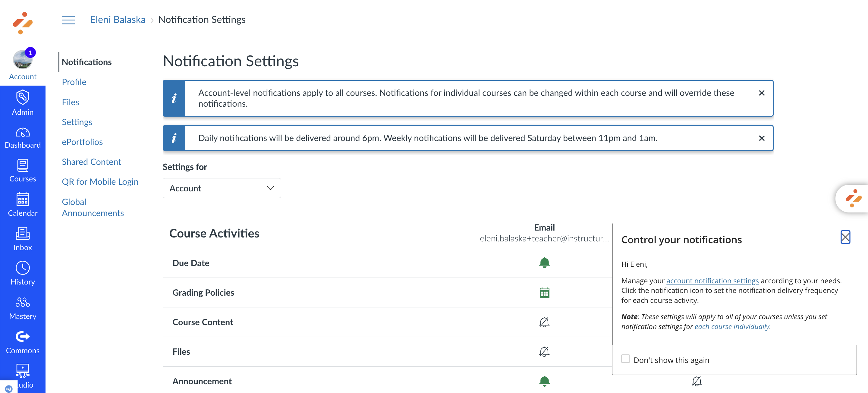868x393 pixels.
Task: Enable notifications for Course Content
Action: 545,322
